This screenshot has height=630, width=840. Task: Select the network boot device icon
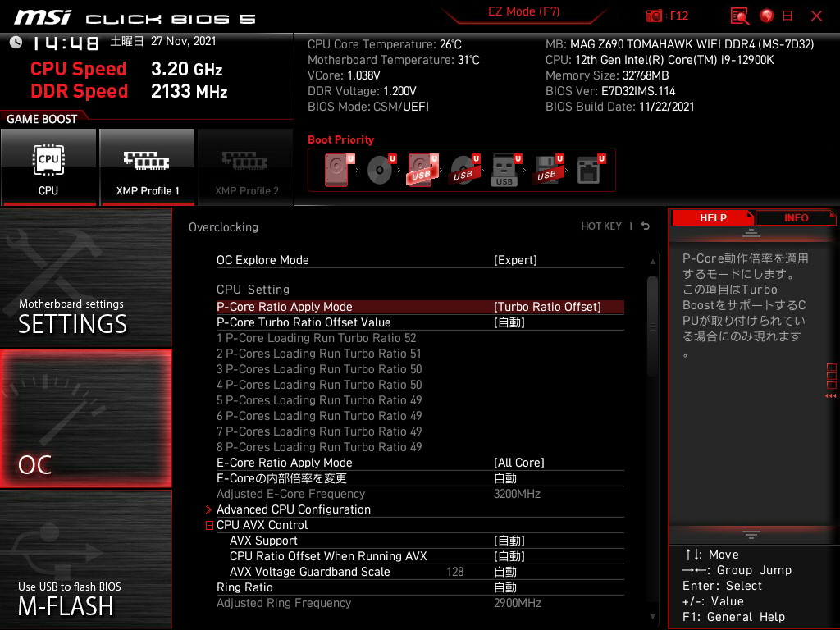pos(590,170)
